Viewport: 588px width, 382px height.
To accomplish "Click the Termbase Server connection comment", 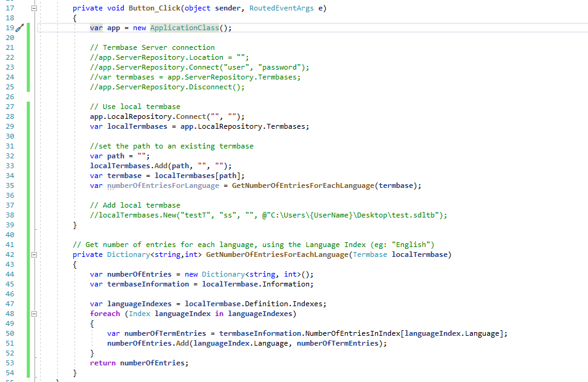I will (152, 47).
